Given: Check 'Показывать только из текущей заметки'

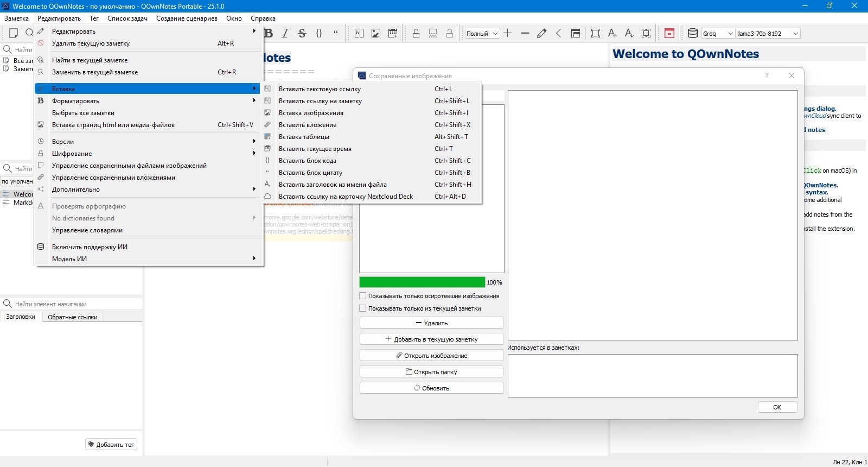Looking at the screenshot, I should click(362, 308).
